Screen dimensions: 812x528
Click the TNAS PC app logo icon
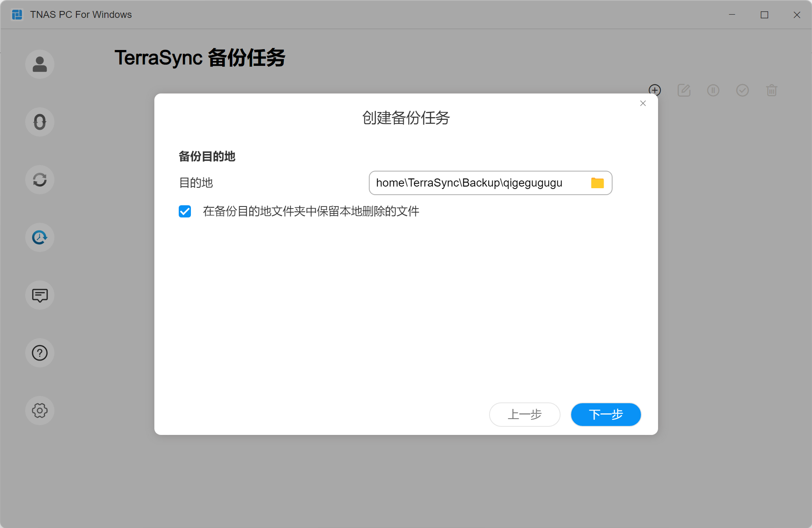click(17, 15)
